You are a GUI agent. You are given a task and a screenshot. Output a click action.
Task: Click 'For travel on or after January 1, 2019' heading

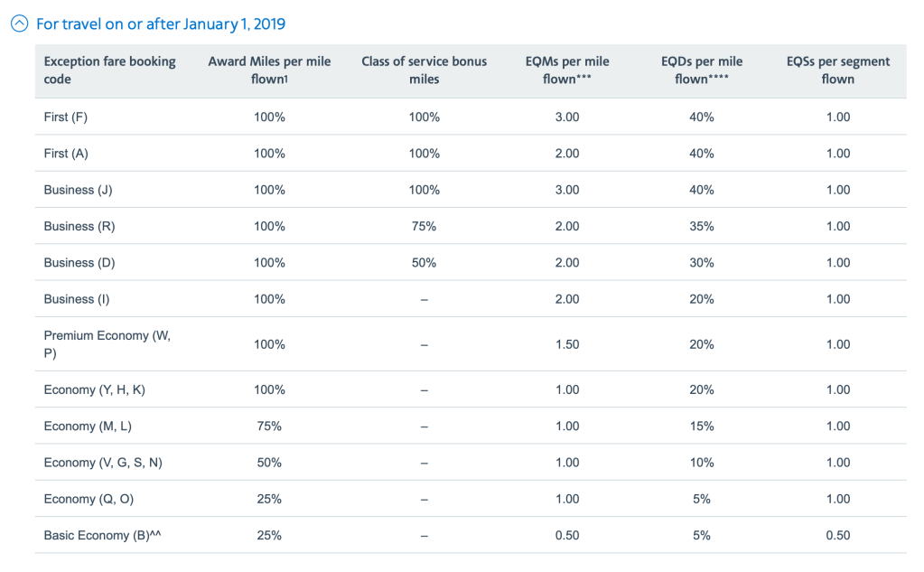pos(161,24)
